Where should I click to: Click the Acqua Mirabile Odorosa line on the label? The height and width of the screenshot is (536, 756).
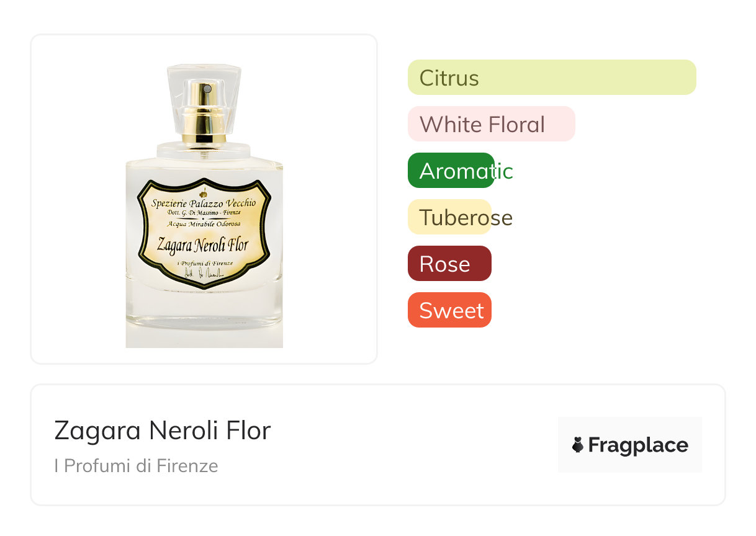[204, 224]
